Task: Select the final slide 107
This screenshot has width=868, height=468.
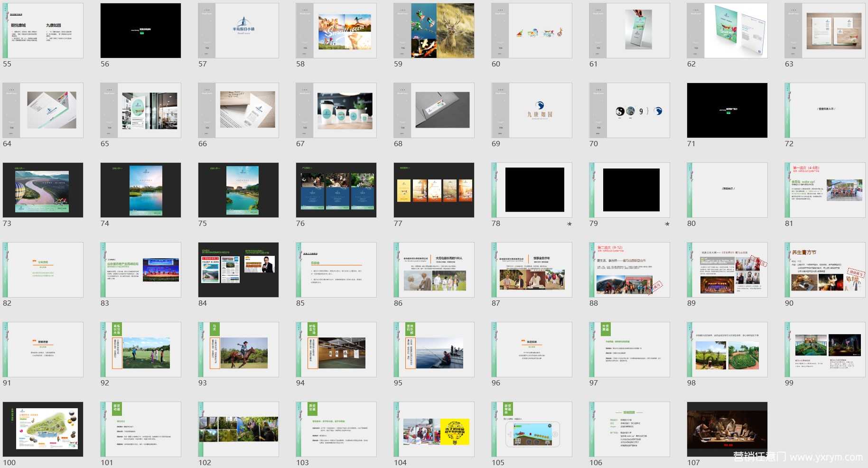Action: 727,430
